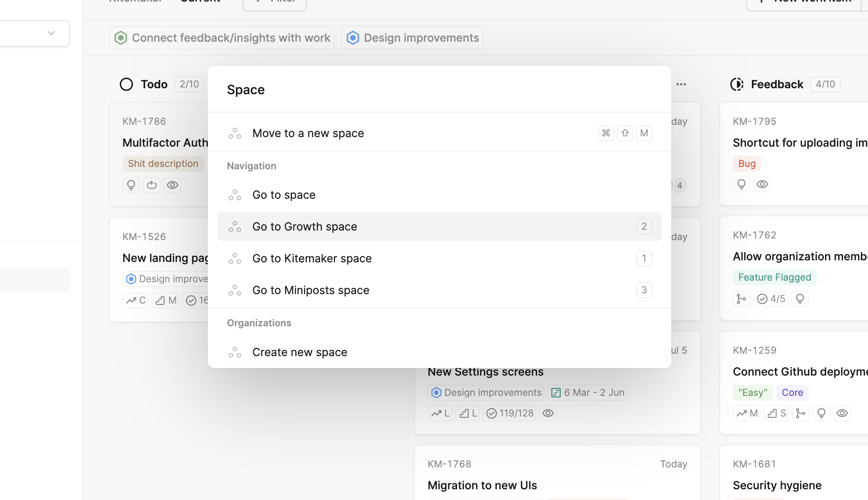Click Shit description label on KM-1786
Screen dimensions: 868x500
(x=163, y=164)
